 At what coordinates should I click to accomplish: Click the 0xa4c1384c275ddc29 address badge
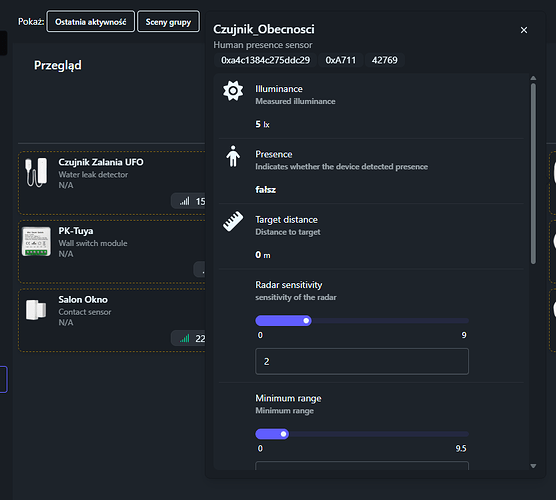tap(265, 60)
